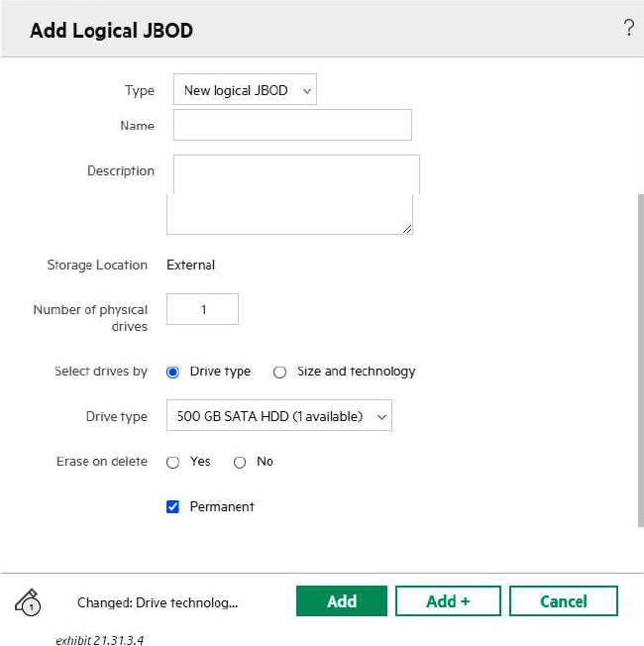Click into the Name text field
Viewport: 644px width, 646px height.
point(292,126)
